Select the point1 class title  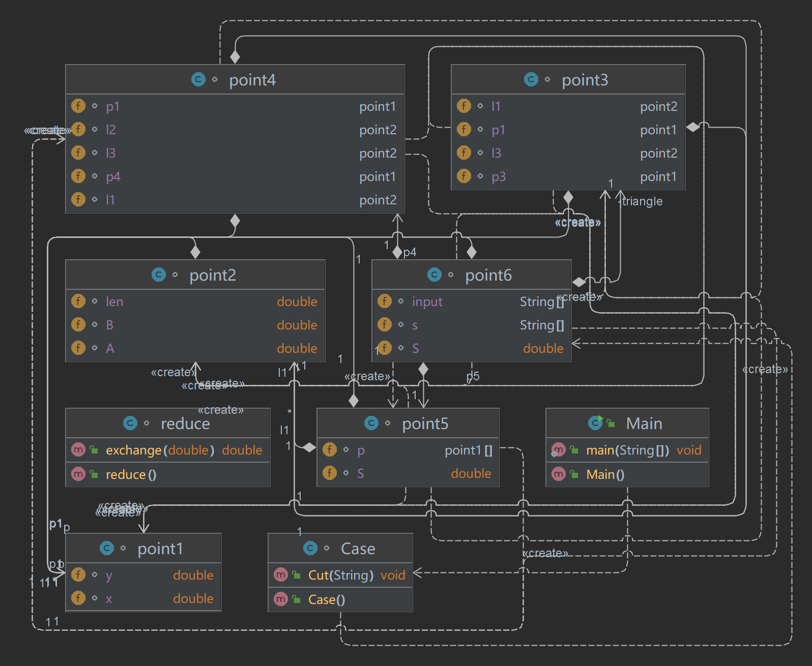click(160, 549)
